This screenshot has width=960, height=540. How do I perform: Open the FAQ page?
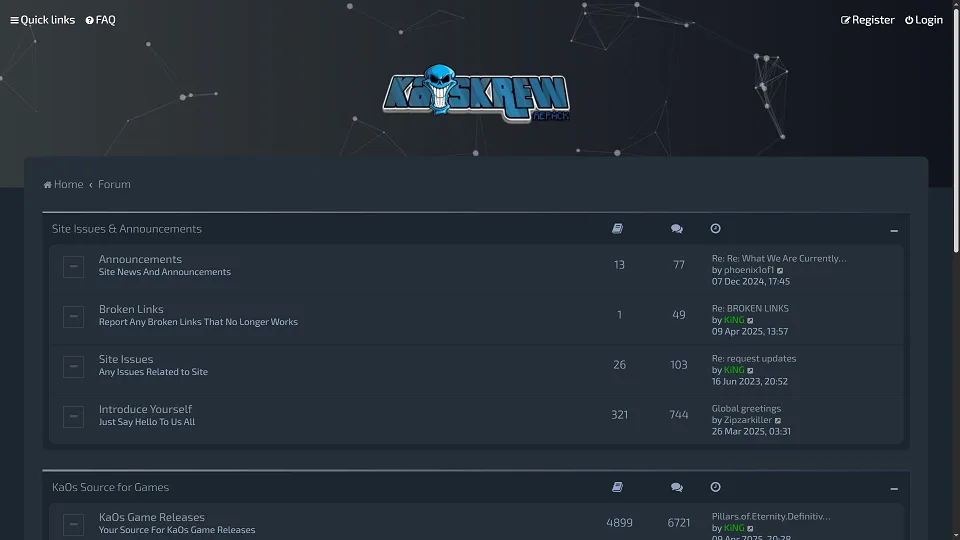point(100,20)
